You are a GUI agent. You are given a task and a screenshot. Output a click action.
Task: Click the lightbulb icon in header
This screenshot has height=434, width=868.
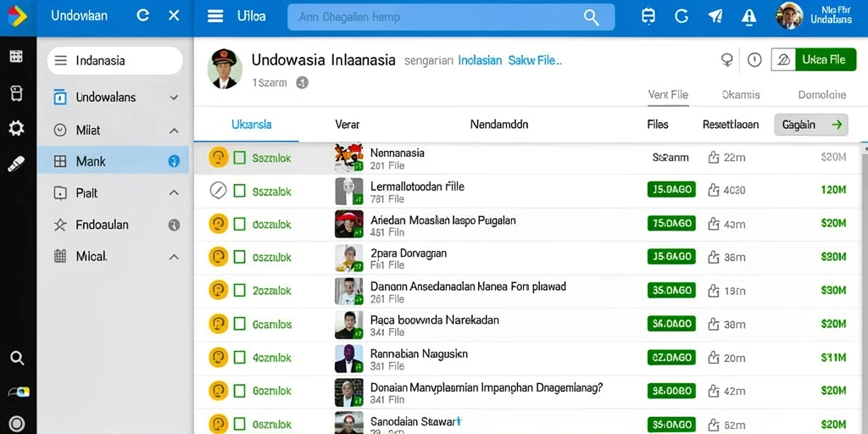[727, 60]
